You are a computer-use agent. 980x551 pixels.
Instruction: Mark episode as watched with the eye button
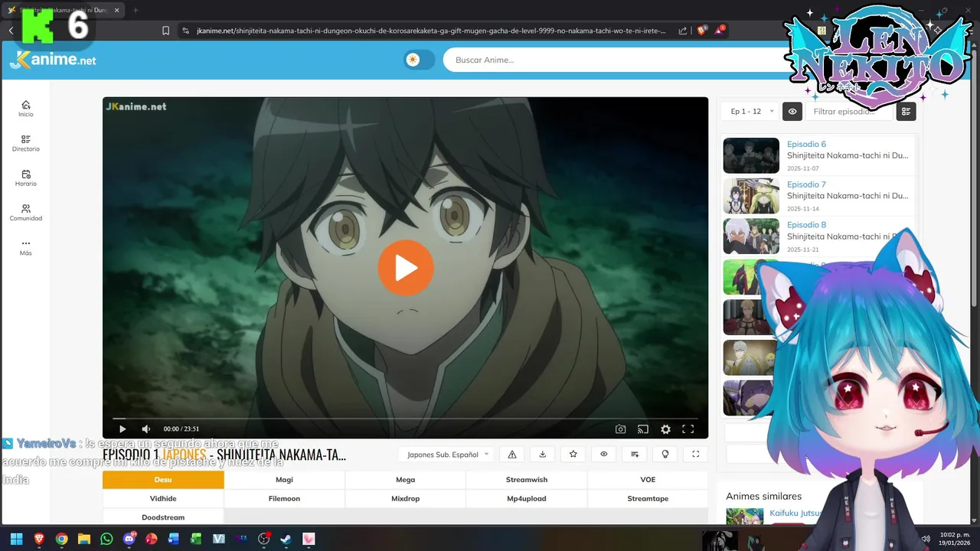pos(604,455)
